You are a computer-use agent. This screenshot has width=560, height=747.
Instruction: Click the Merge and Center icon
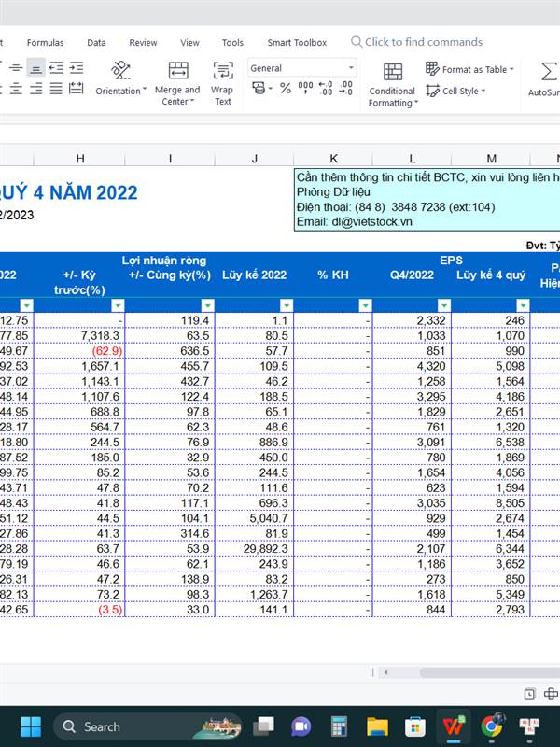click(178, 70)
